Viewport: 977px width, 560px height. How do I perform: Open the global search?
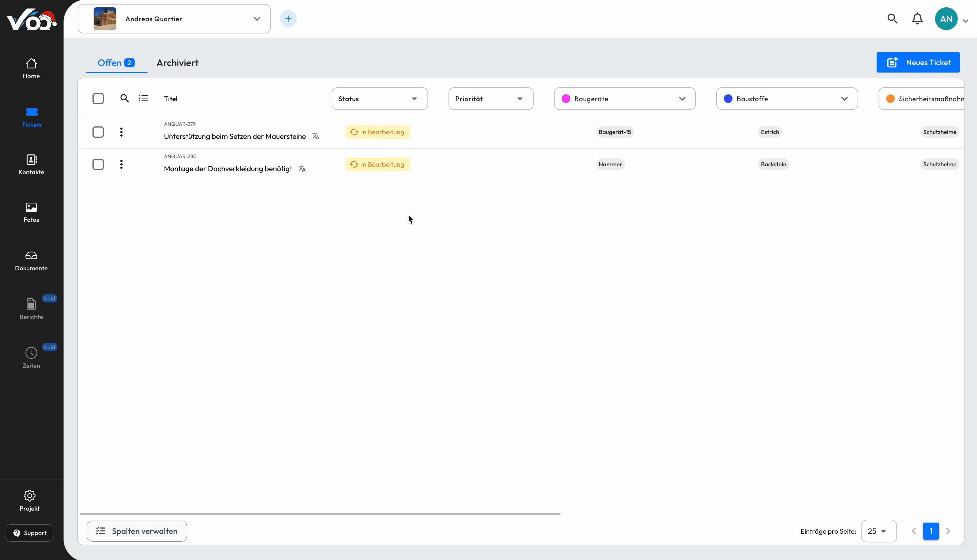coord(892,18)
